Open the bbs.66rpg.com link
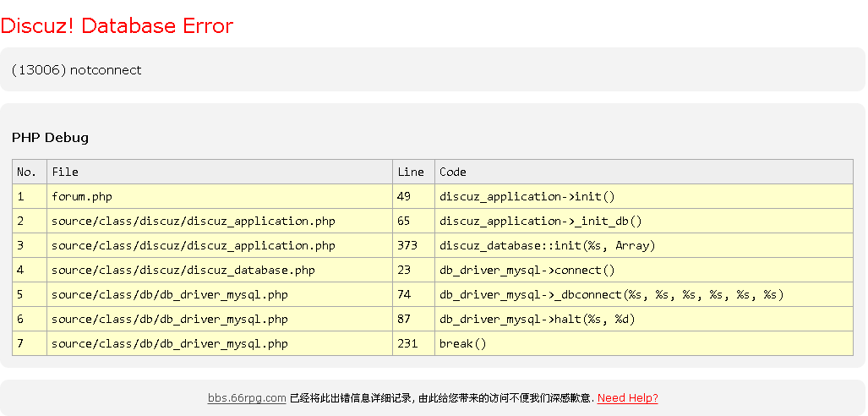868x416 pixels. 247,397
